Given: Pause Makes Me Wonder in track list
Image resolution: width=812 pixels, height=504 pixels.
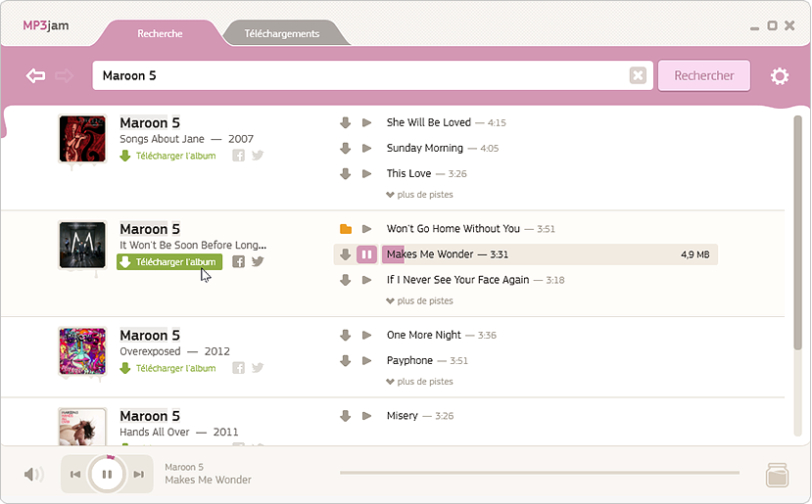Looking at the screenshot, I should (x=366, y=254).
